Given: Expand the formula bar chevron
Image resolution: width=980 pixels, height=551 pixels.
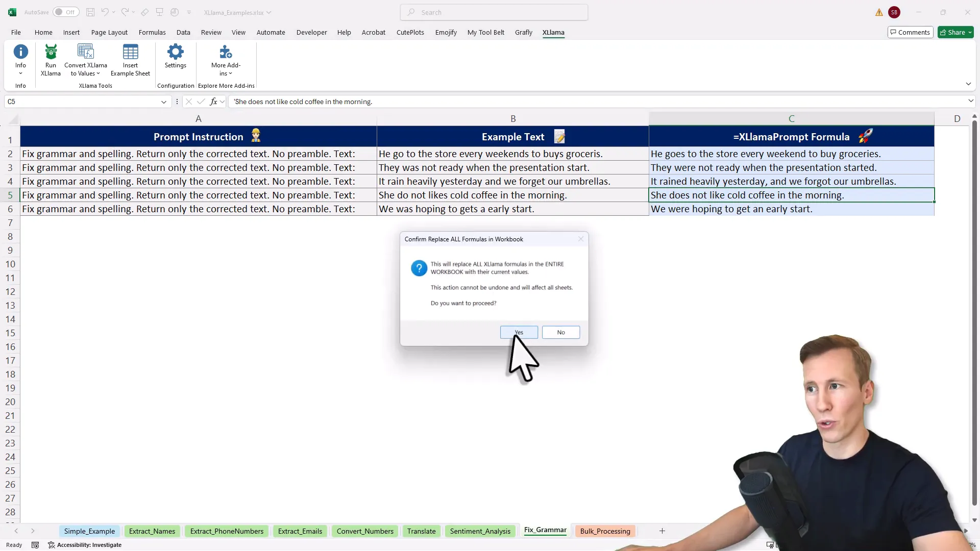Looking at the screenshot, I should tap(970, 101).
